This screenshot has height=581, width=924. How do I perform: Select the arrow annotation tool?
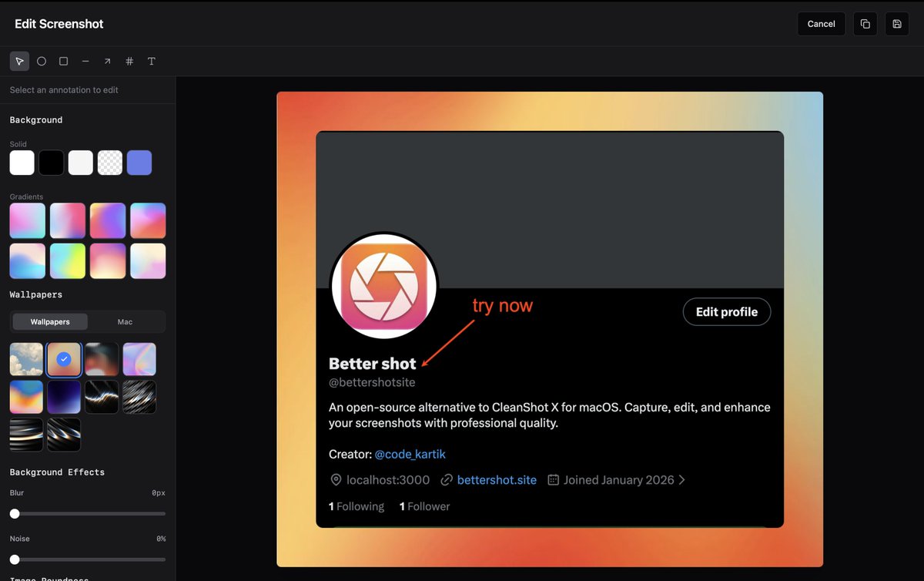pyautogui.click(x=107, y=61)
